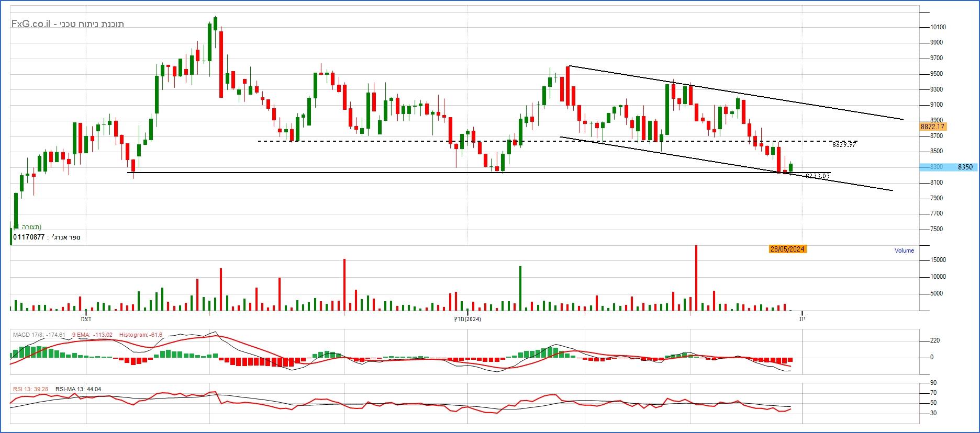Click the Histogram -61.6 legend label
The height and width of the screenshot is (433, 980).
coord(140,335)
